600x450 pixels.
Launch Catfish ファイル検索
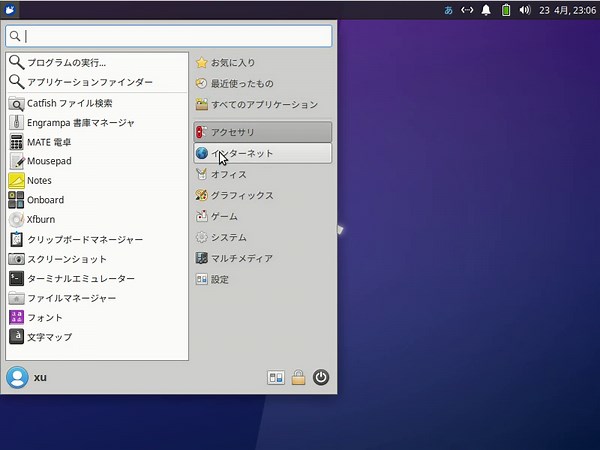coord(97,103)
